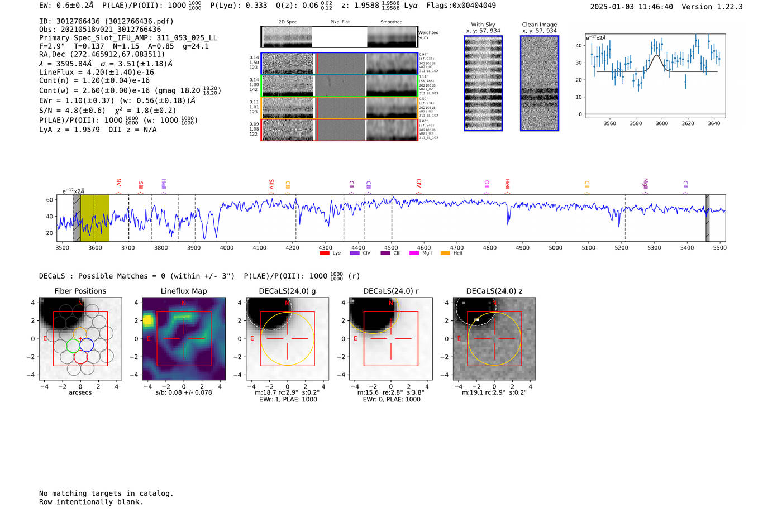
Task: Select the LineFlux = 4.20(±1.40)e-16 line
Action: pyautogui.click(x=97, y=73)
